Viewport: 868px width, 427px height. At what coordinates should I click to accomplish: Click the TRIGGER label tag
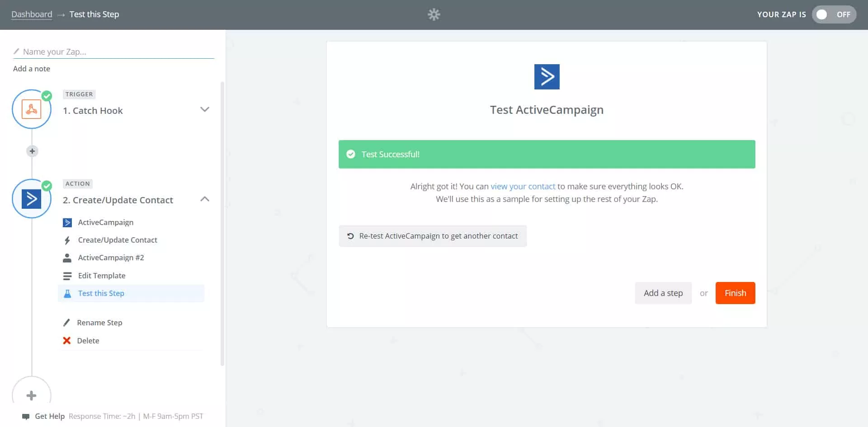[x=79, y=94]
